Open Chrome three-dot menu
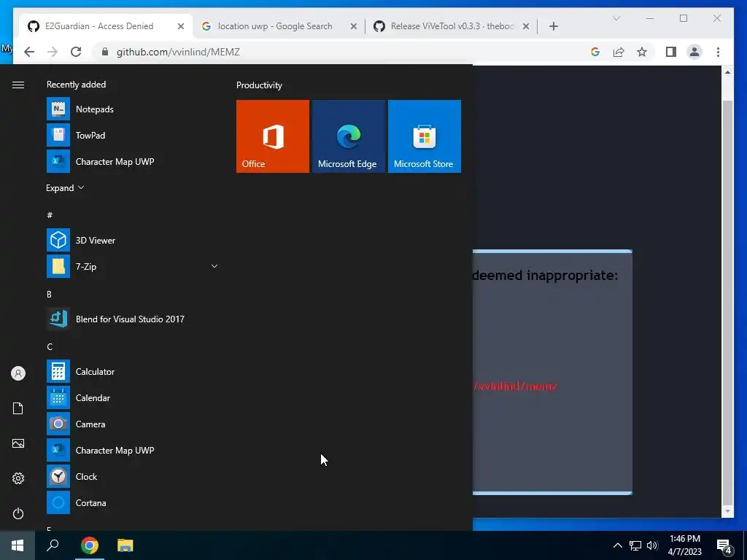Screen dimensions: 747x560 718,52
